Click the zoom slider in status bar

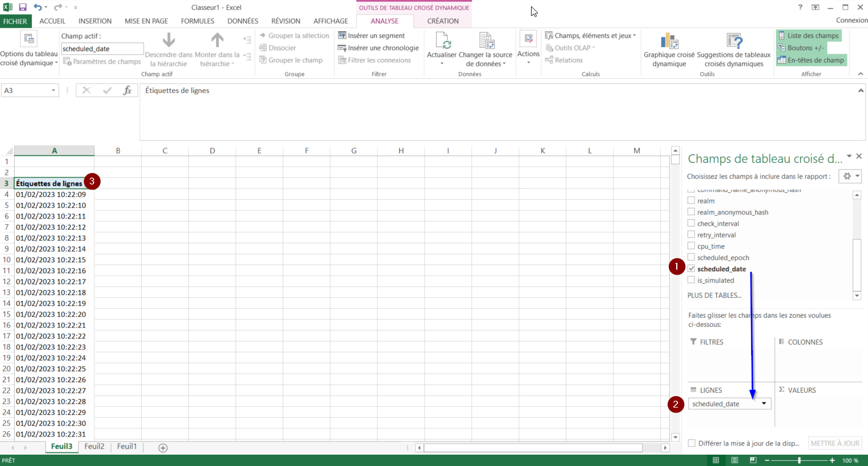point(799,460)
